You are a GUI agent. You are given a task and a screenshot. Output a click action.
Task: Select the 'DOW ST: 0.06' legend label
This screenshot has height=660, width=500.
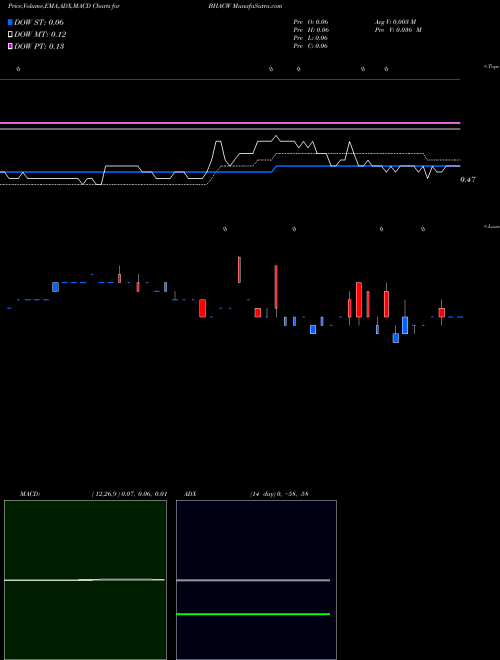[x=39, y=22]
